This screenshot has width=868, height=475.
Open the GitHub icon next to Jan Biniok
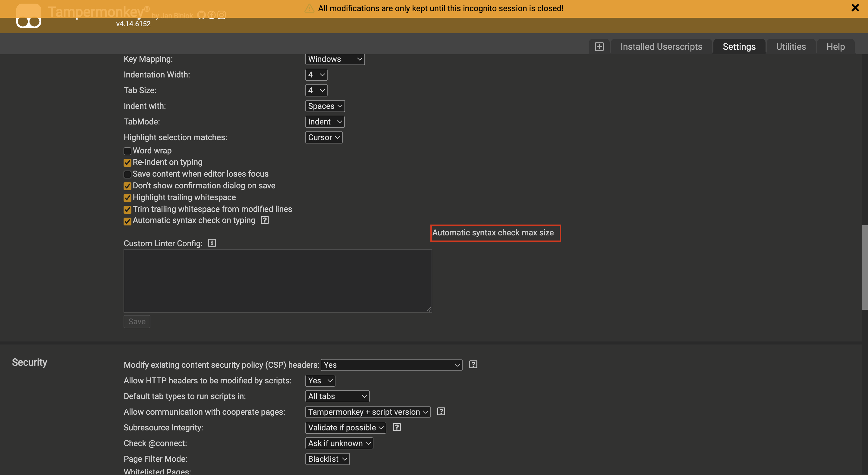(x=201, y=15)
